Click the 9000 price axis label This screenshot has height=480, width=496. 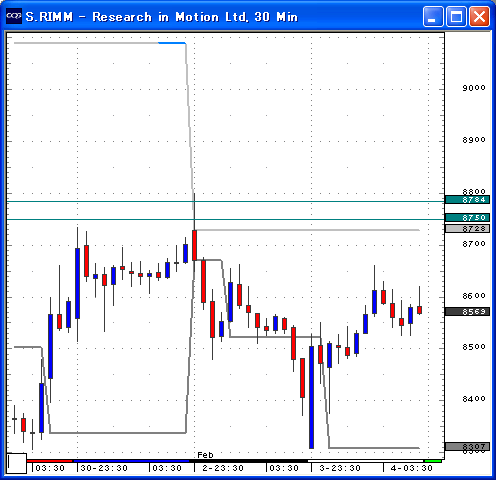click(x=474, y=88)
